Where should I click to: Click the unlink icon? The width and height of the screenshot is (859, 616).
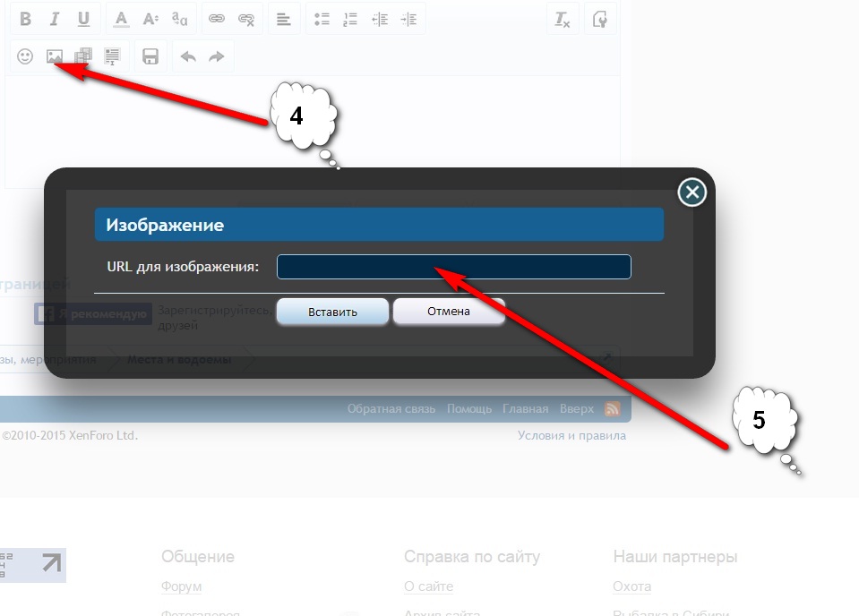tap(245, 19)
